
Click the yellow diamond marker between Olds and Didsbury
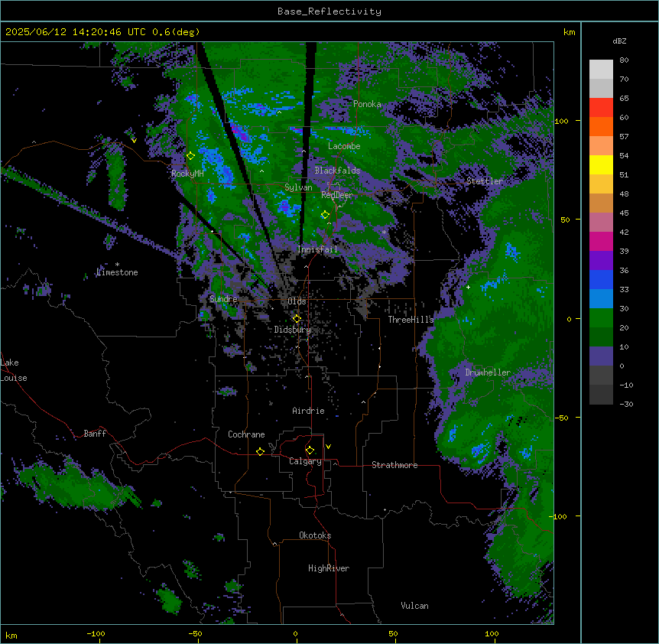click(297, 318)
